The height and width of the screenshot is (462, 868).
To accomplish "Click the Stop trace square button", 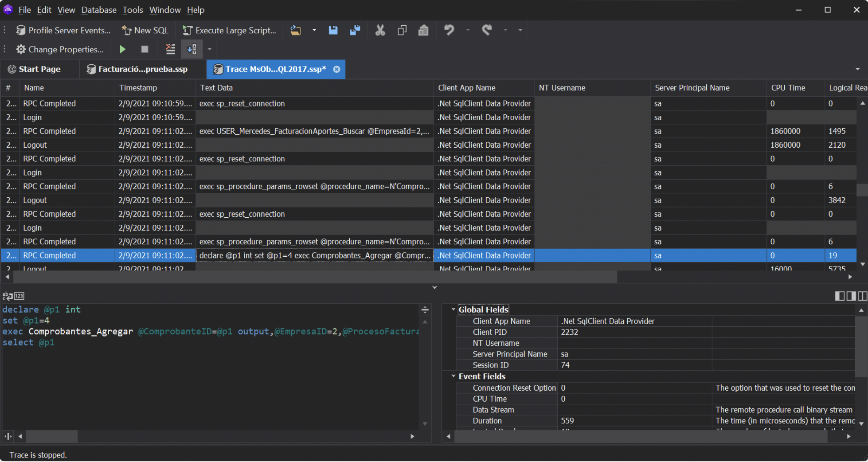I will (145, 49).
